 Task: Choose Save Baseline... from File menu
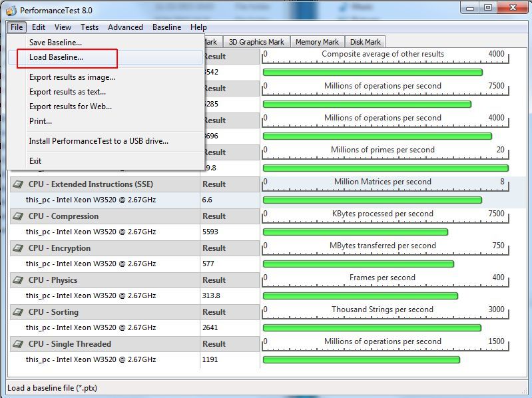click(x=106, y=43)
